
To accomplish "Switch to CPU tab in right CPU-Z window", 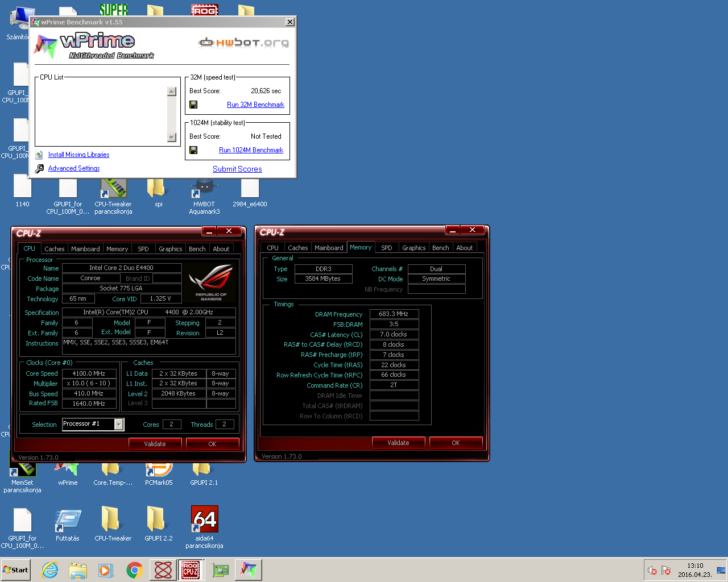I will coord(273,248).
